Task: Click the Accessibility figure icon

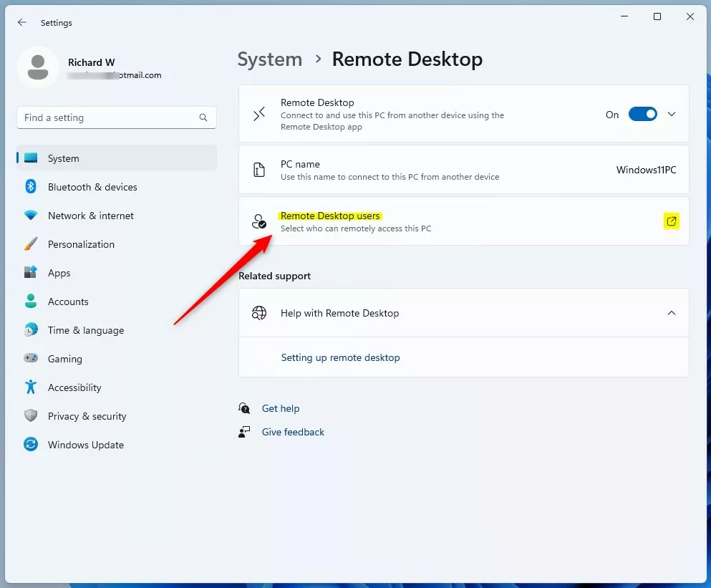Action: (x=30, y=387)
